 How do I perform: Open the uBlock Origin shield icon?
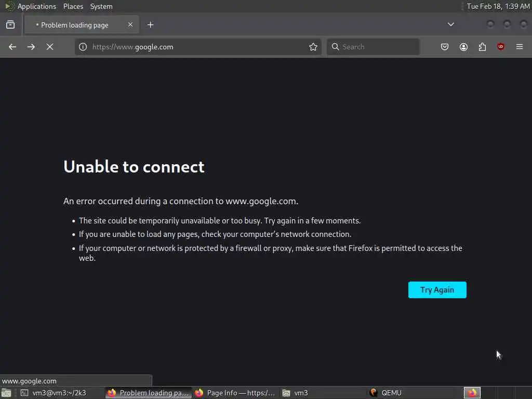501,47
